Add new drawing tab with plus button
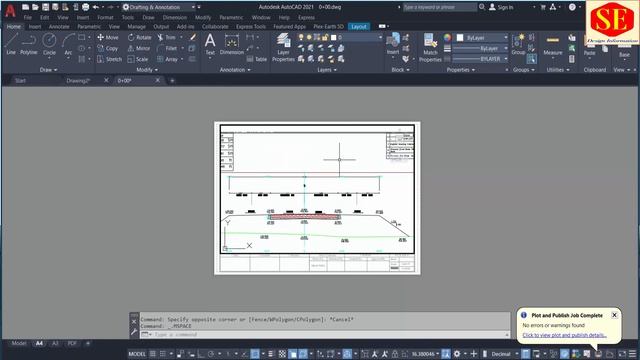Image resolution: width=640 pixels, height=360 pixels. click(172, 81)
